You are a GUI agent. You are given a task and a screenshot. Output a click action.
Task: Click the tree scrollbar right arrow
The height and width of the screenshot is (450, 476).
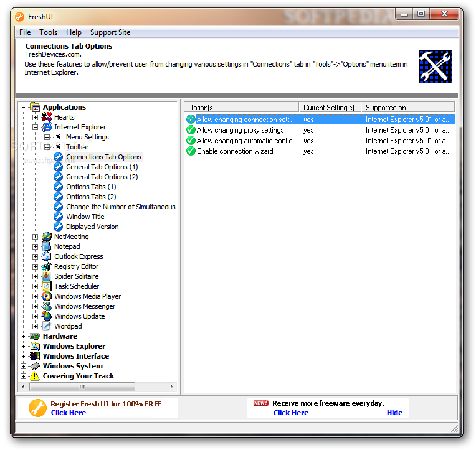coord(172,387)
